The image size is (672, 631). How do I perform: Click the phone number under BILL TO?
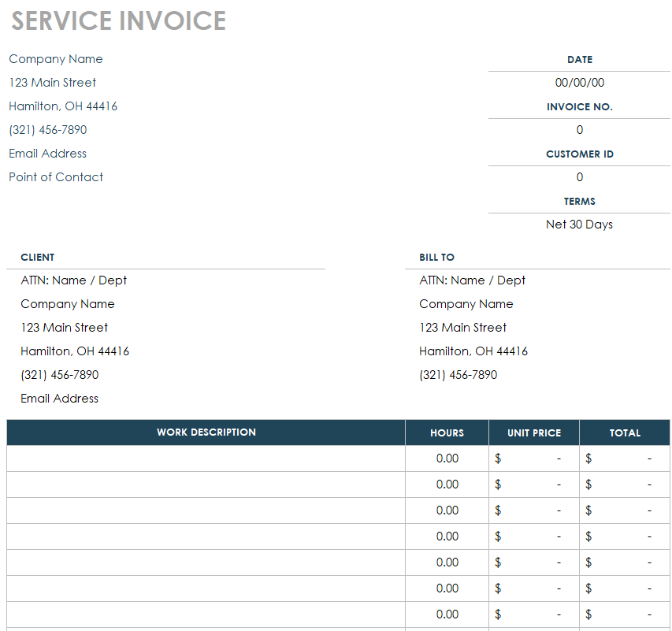[x=458, y=375]
